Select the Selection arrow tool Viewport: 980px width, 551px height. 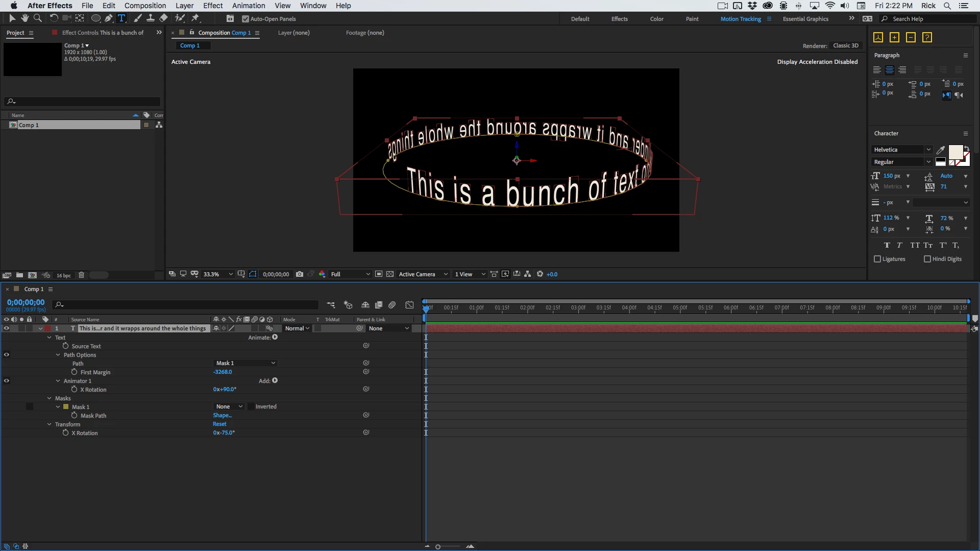[12, 18]
